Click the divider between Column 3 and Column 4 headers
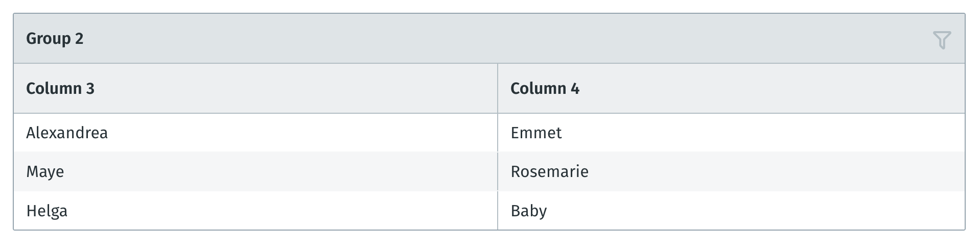This screenshot has height=252, width=980. pyautogui.click(x=498, y=88)
